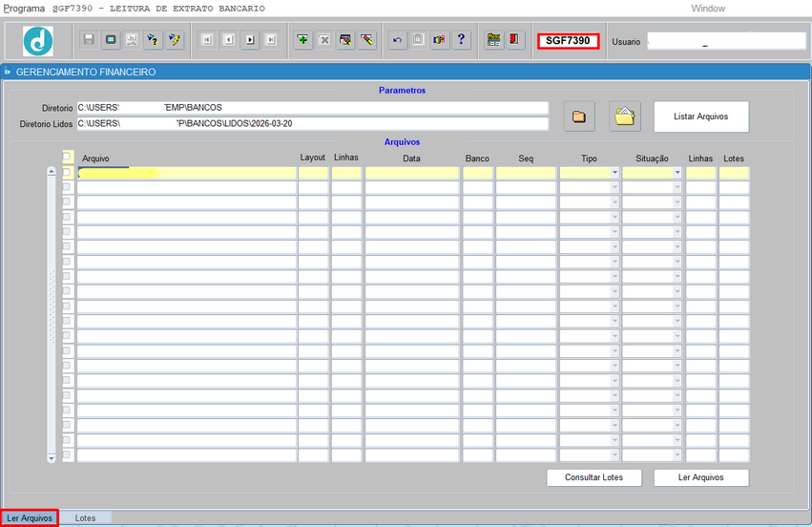Click the print screen monitor icon

[111, 40]
